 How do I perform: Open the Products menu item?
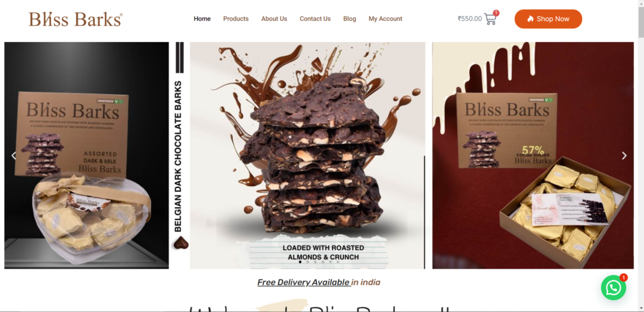click(x=236, y=19)
